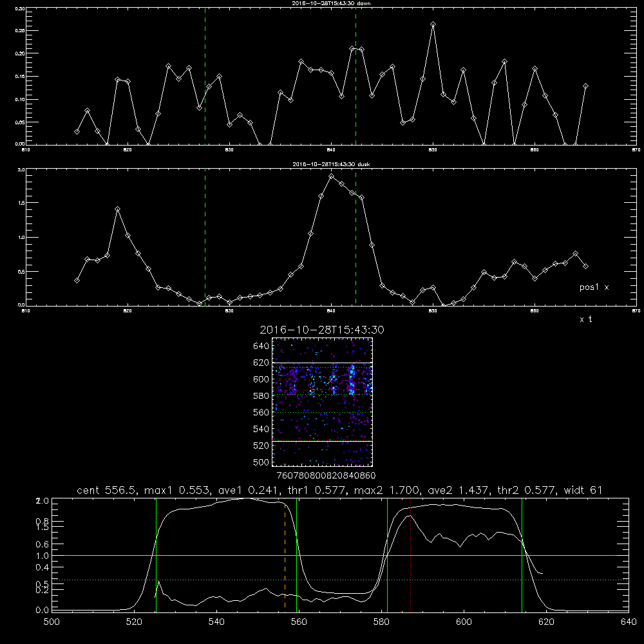Click the dusk plot title with timestamp
Image resolution: width=644 pixels, height=644 pixels.
(x=331, y=164)
